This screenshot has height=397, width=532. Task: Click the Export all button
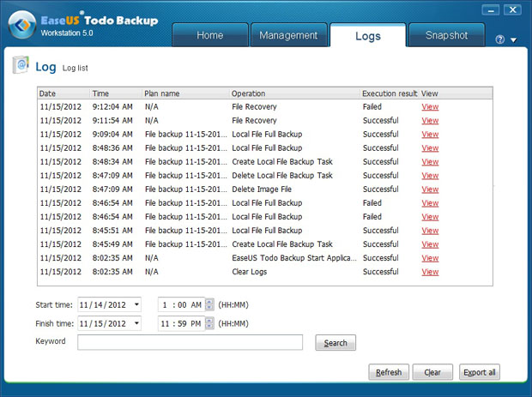coord(480,372)
